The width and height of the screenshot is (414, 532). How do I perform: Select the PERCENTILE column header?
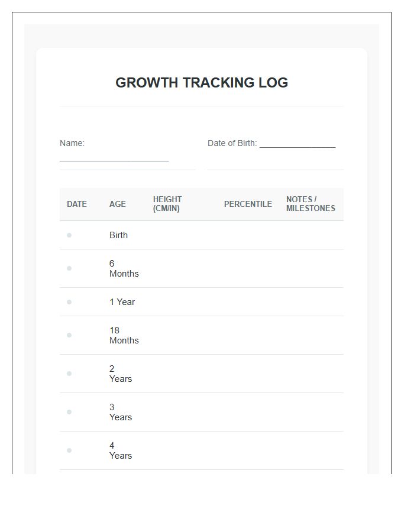(x=248, y=204)
